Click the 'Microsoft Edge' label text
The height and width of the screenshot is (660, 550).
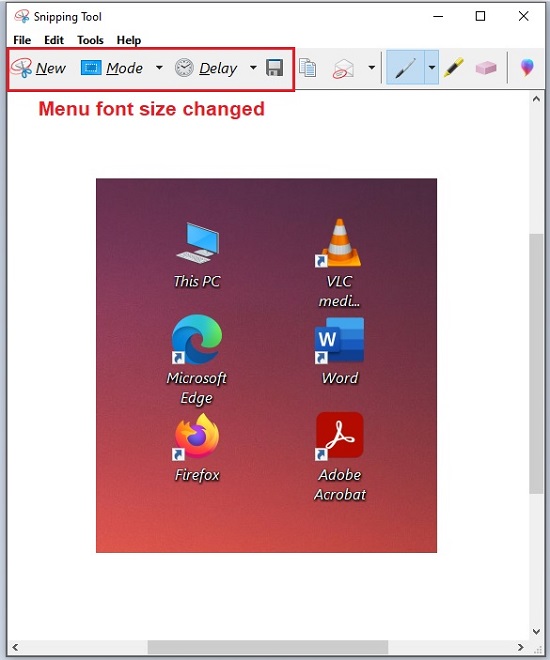coord(197,388)
